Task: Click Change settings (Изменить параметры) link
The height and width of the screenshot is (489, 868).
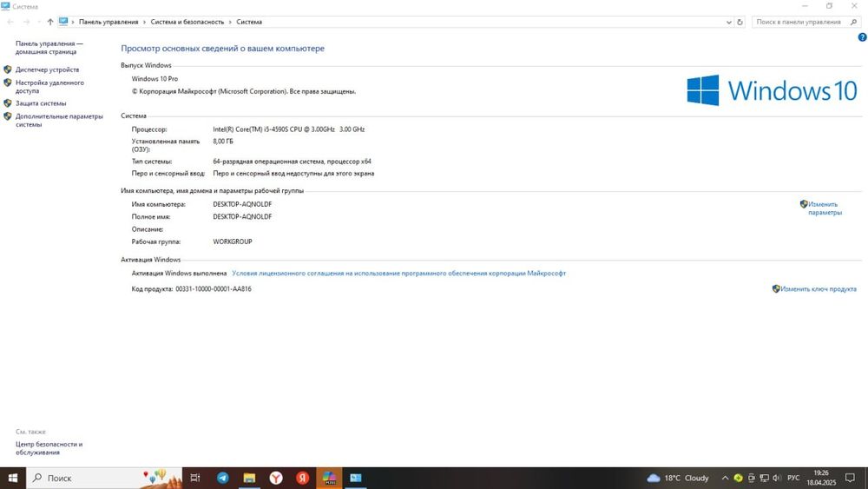Action: pos(825,208)
